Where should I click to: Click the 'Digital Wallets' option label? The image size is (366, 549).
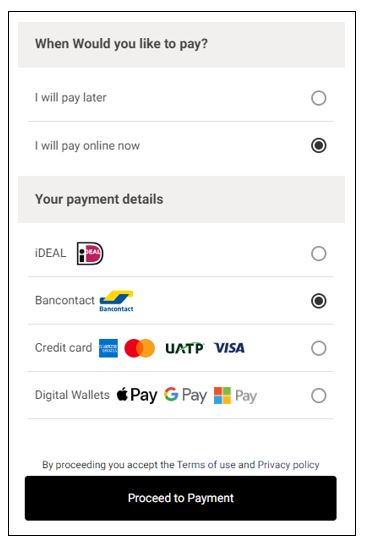(x=72, y=395)
